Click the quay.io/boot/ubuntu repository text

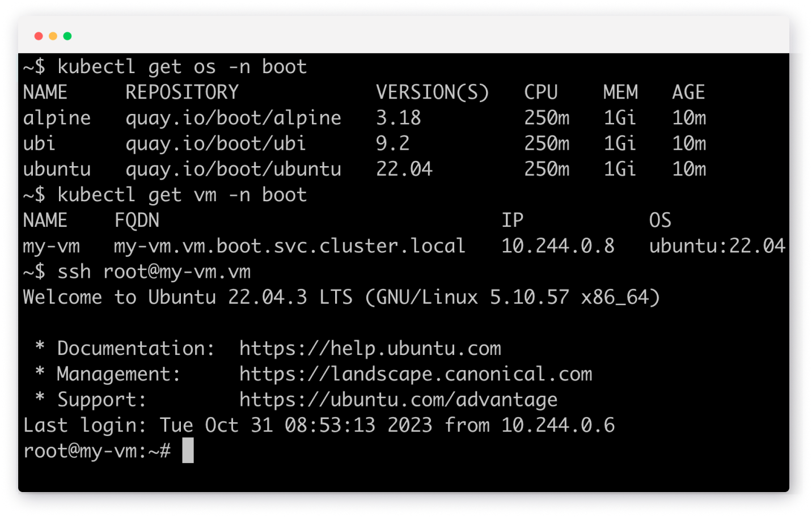tap(233, 169)
